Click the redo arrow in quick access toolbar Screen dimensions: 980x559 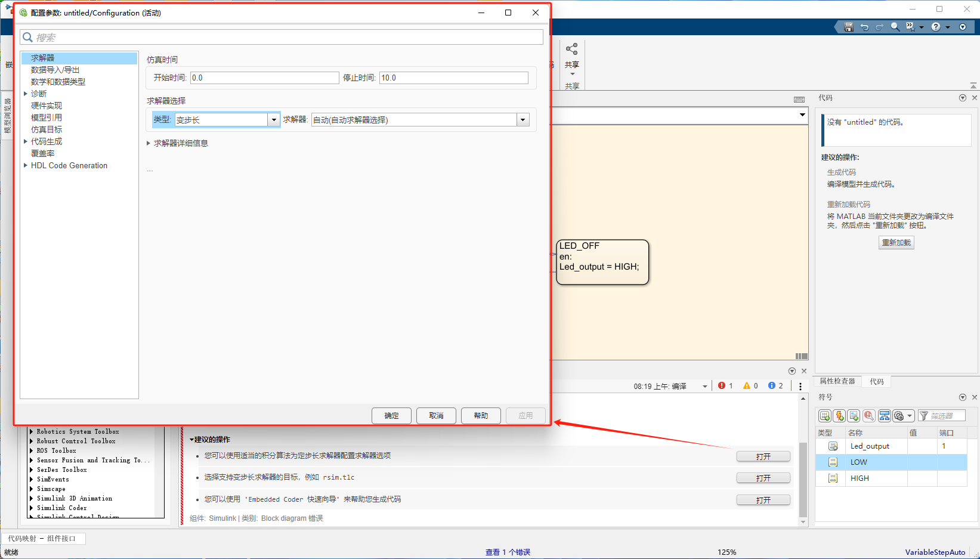click(879, 27)
